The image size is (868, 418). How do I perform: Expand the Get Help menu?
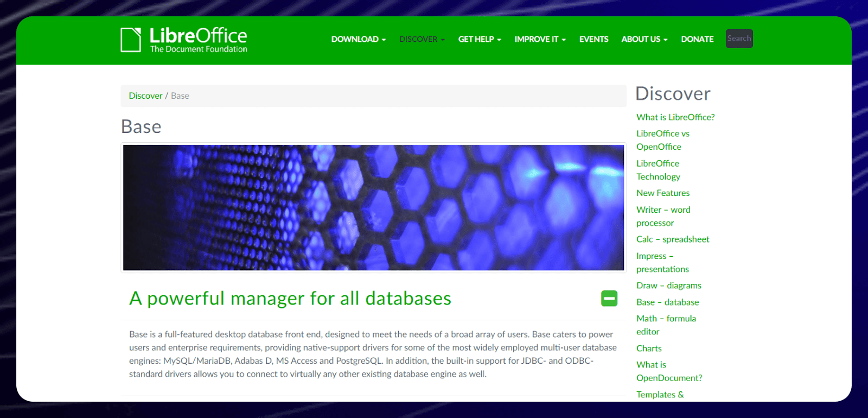(x=480, y=39)
